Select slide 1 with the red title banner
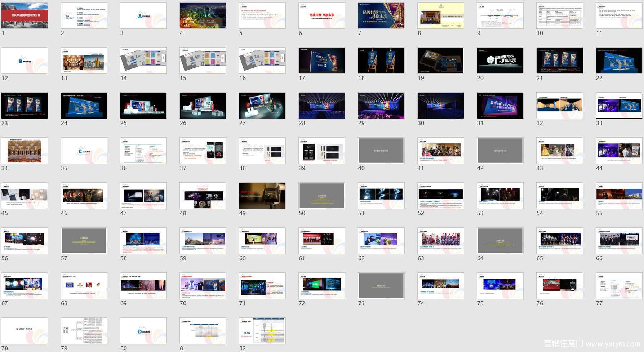 [x=25, y=15]
